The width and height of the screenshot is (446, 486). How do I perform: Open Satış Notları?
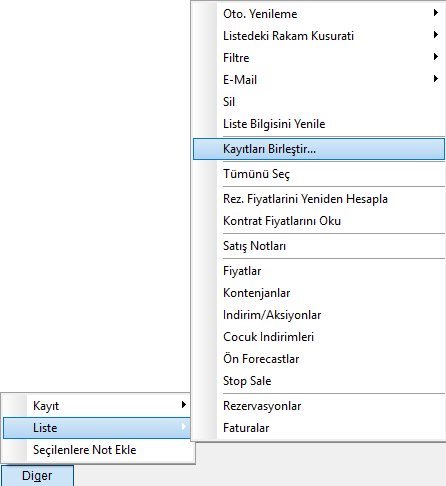(x=319, y=246)
